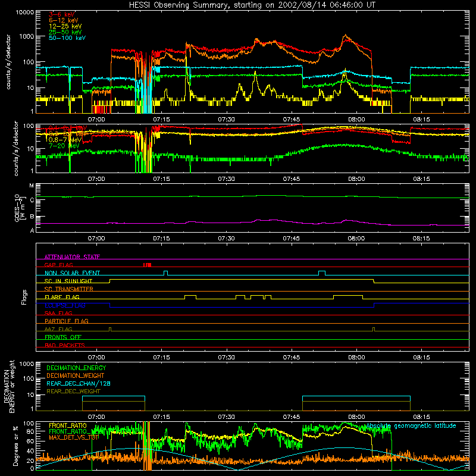The width and height of the screenshot is (476, 476).
Task: Select the REAR_DEC_CHAN/128 legend label
Action: coord(79,383)
